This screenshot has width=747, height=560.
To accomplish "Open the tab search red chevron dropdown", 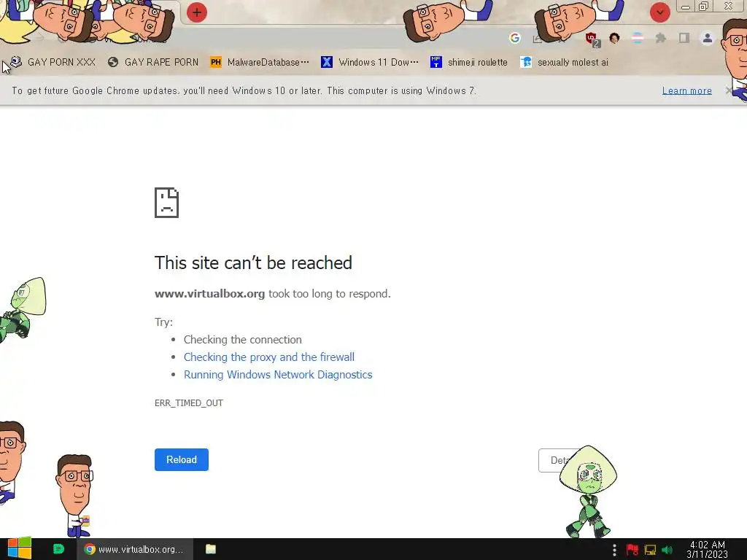I will (659, 12).
